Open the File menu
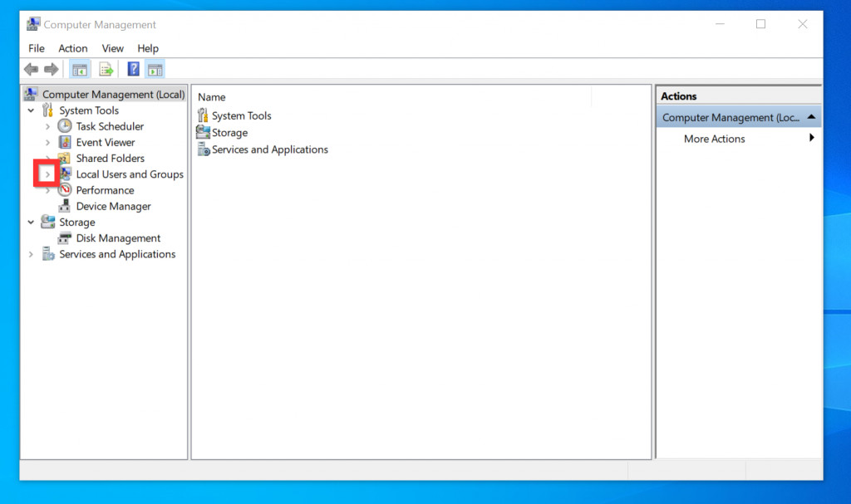This screenshot has height=504, width=851. 37,48
